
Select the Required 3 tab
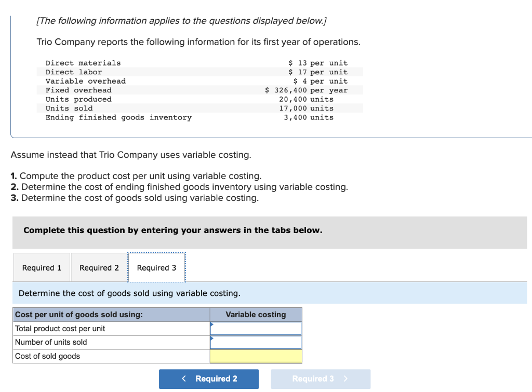tap(156, 267)
